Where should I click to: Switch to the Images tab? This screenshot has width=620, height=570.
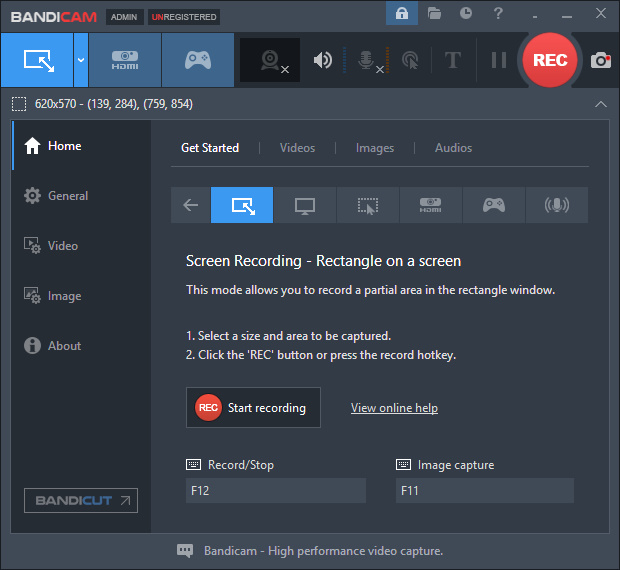click(375, 148)
